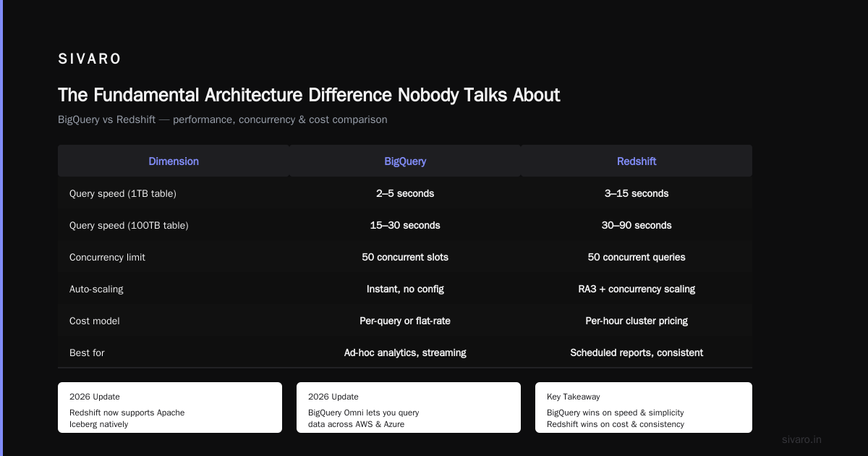Click the '50 concurrent queries' cell
The image size is (868, 456).
[637, 257]
